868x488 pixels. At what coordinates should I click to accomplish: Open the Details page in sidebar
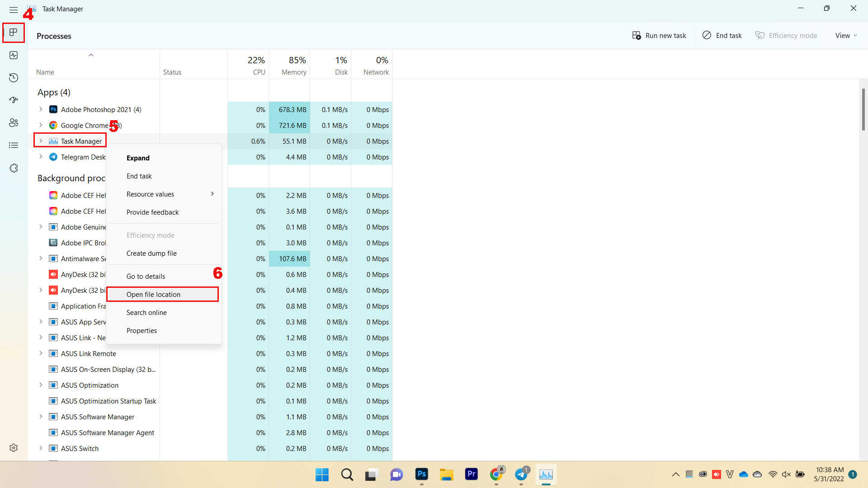click(14, 145)
